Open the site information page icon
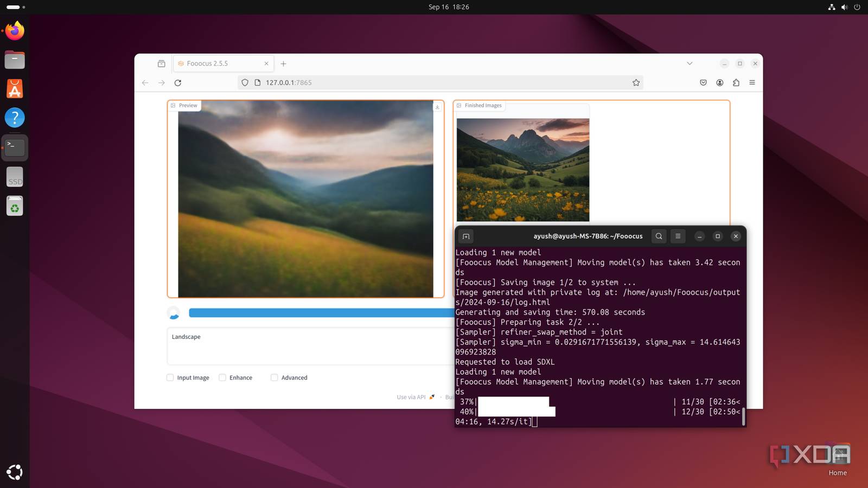 click(258, 82)
